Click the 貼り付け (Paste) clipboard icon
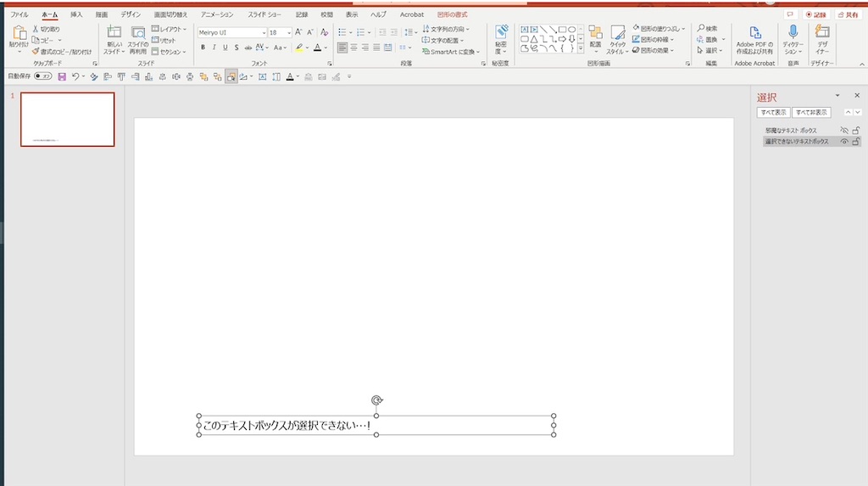Image resolution: width=868 pixels, height=486 pixels. click(x=19, y=33)
